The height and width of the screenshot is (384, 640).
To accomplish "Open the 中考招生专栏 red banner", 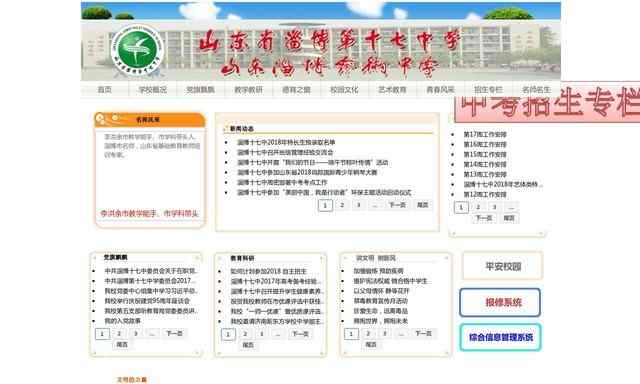I will point(547,102).
